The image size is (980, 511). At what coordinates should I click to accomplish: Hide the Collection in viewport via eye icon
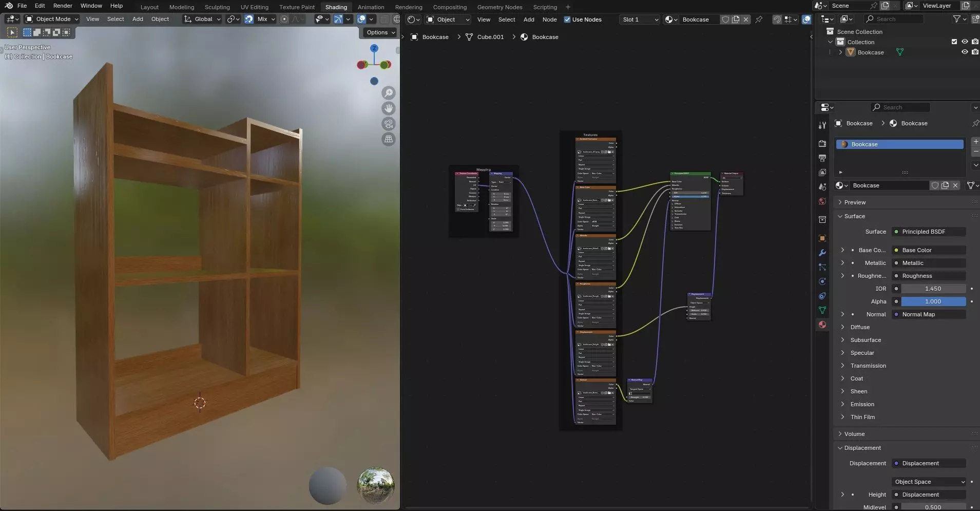click(x=965, y=42)
